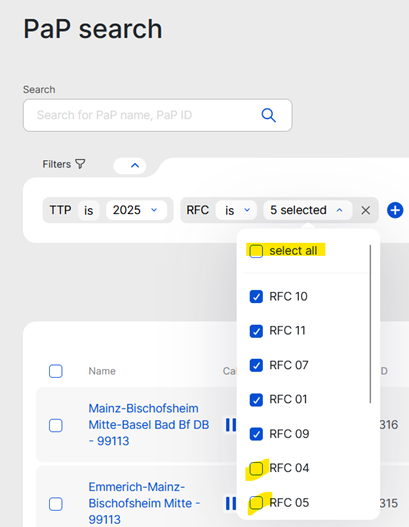Remove the RFC filter with X icon
Viewport: 409px width, 527px height.
pyautogui.click(x=365, y=210)
